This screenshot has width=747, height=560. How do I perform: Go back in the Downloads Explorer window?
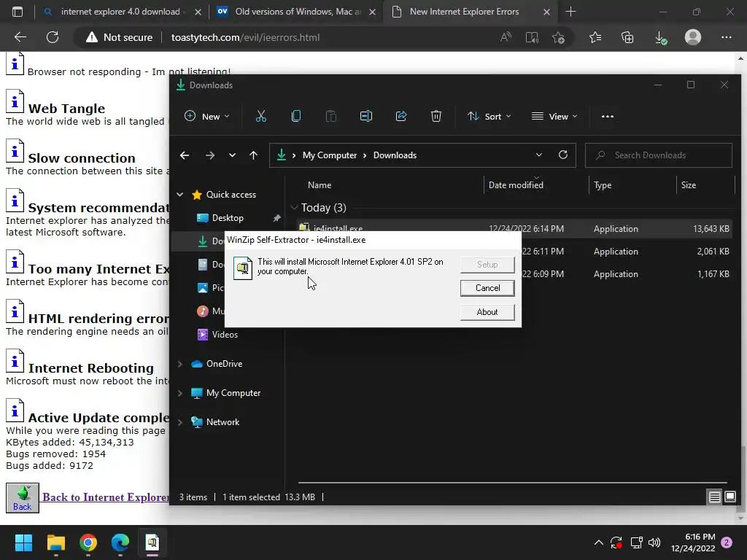[x=185, y=155]
